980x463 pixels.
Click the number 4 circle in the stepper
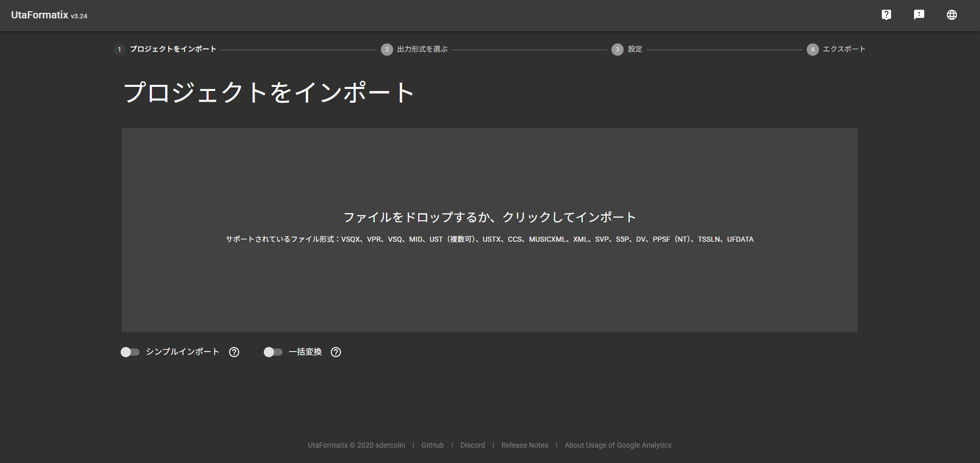(812, 50)
